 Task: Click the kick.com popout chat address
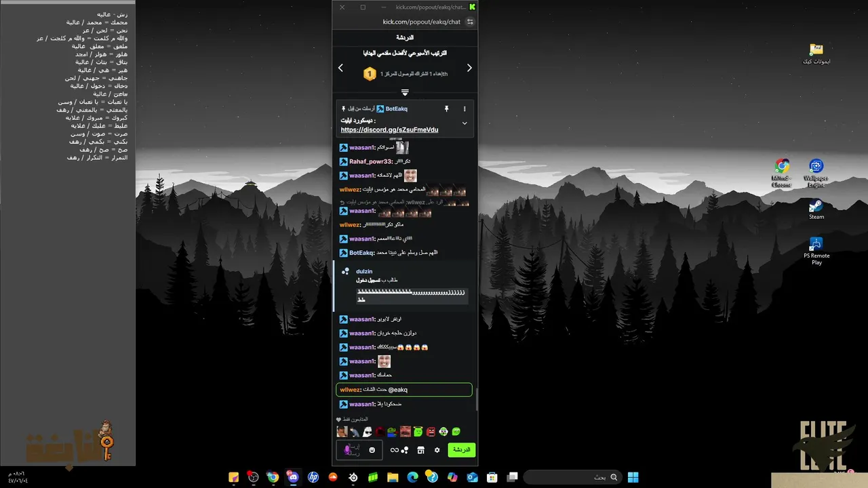click(x=421, y=22)
